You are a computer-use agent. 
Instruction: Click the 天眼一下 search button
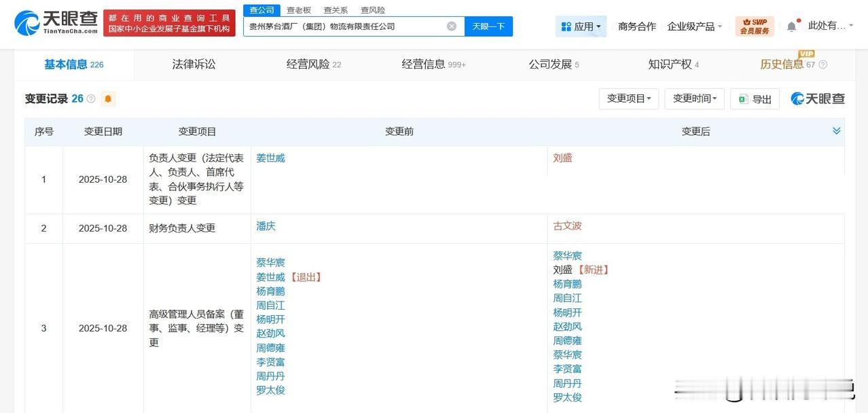pyautogui.click(x=489, y=26)
